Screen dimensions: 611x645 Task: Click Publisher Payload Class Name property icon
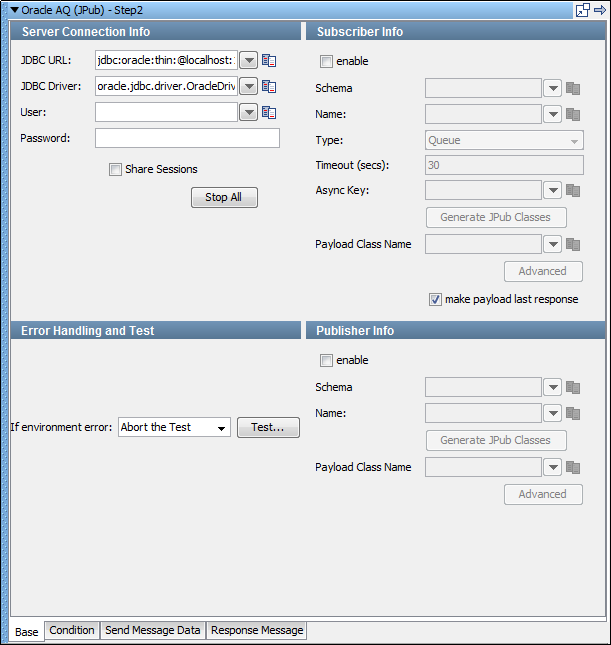point(573,467)
